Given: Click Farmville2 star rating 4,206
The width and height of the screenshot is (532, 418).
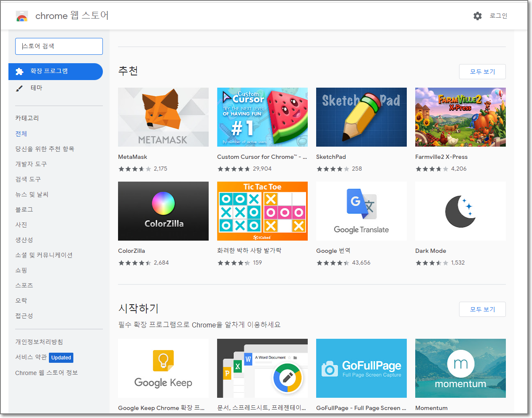Looking at the screenshot, I should 441,169.
